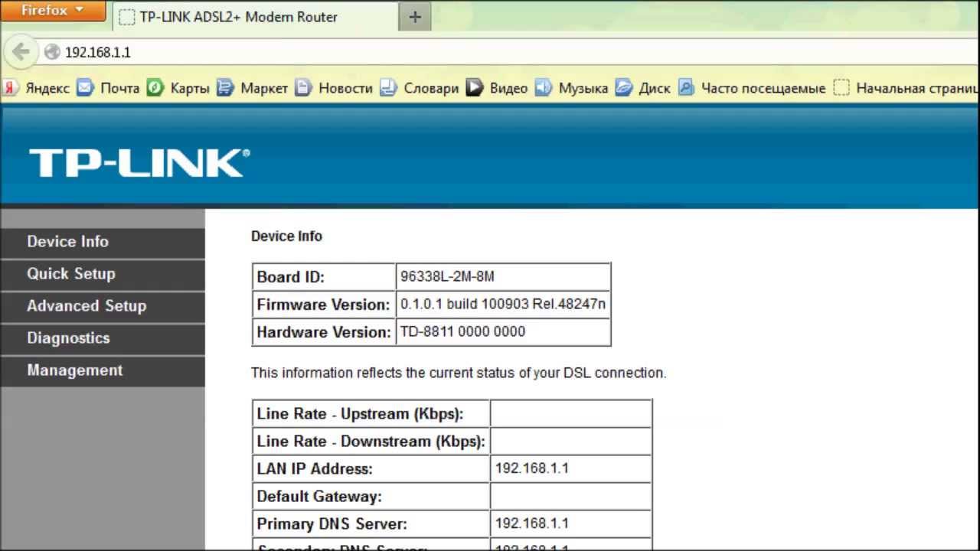Click the Начальная страница bookmark icon
The image size is (980, 551).
coord(841,88)
